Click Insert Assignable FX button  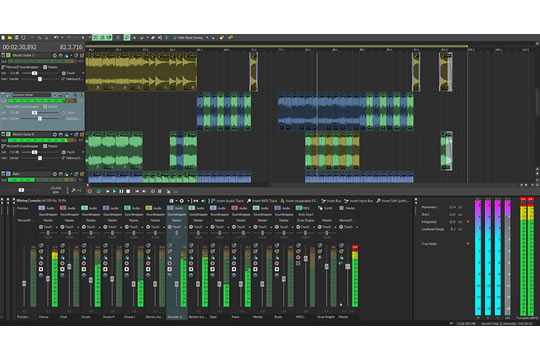pos(299,201)
